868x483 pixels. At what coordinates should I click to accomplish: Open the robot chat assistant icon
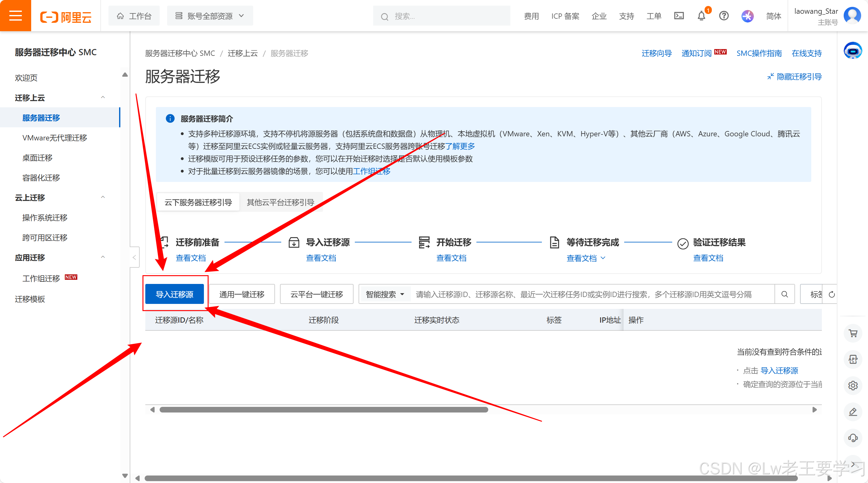[x=853, y=51]
